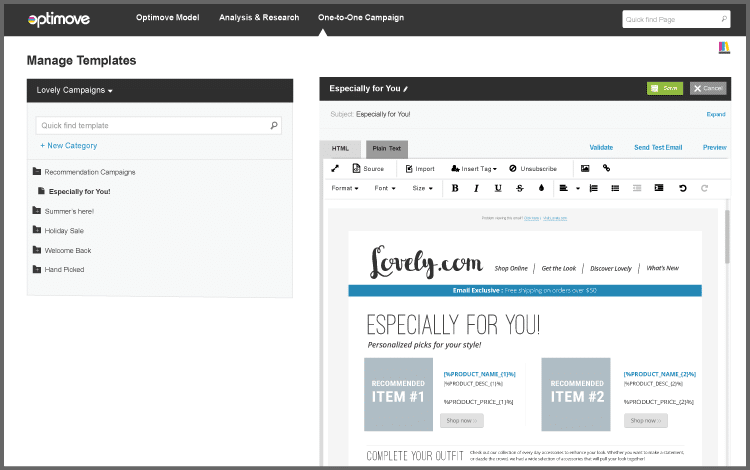Click the Recommended Item #1 image
This screenshot has height=470, width=750.
[398, 394]
